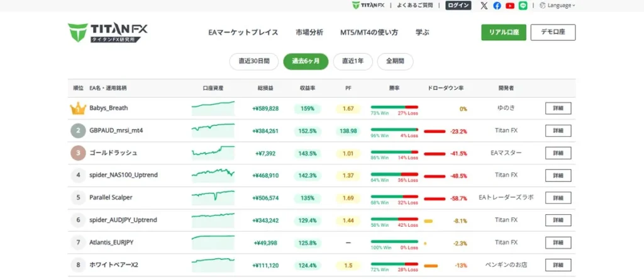Click the small Titan FX top-bar logo

368,5
